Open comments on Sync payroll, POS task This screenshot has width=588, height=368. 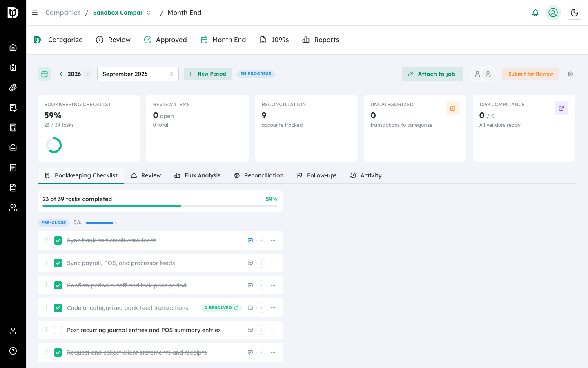click(250, 263)
